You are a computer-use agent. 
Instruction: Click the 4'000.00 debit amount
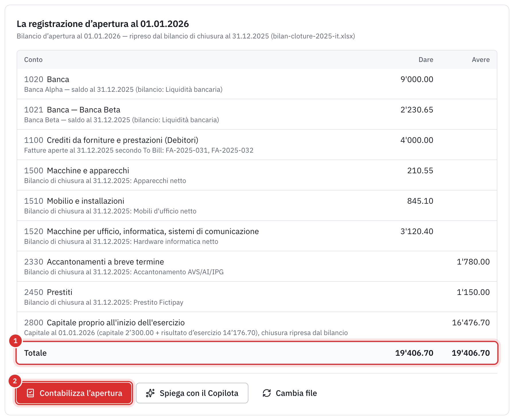tap(417, 140)
